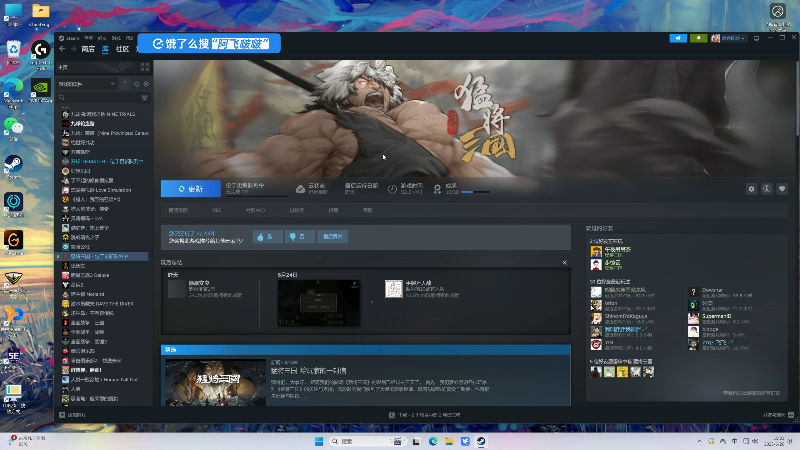Open the 社区中心 community hub tab
This screenshot has height=450, width=800.
pos(255,210)
